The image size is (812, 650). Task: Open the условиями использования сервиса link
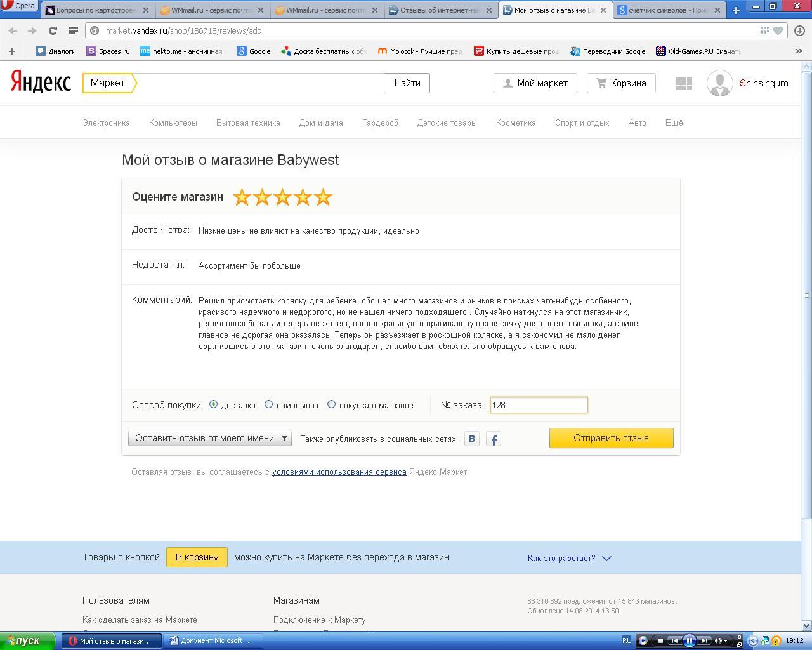click(x=339, y=472)
